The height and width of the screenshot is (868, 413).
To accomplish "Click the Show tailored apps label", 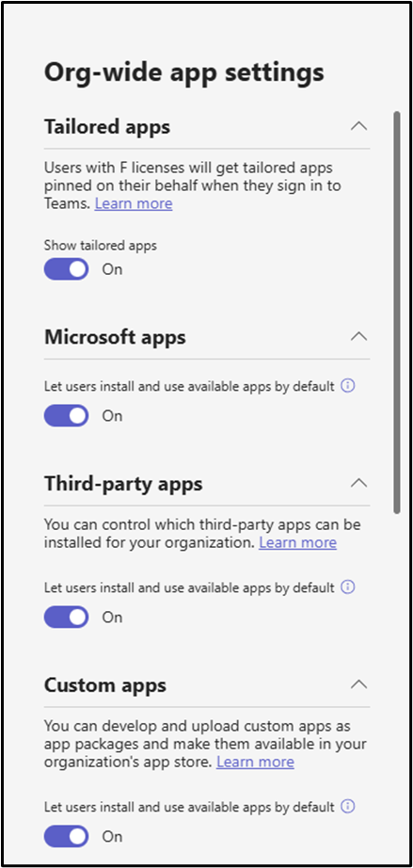I will point(101,246).
